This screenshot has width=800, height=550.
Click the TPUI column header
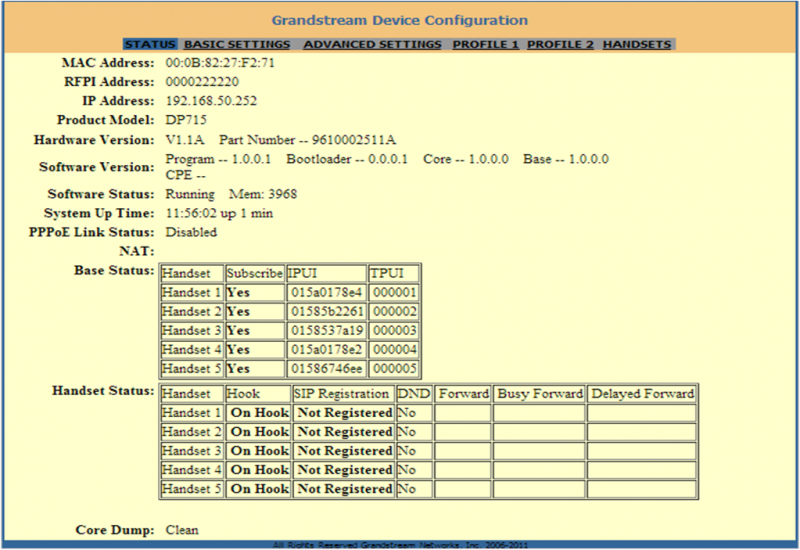coord(394,273)
